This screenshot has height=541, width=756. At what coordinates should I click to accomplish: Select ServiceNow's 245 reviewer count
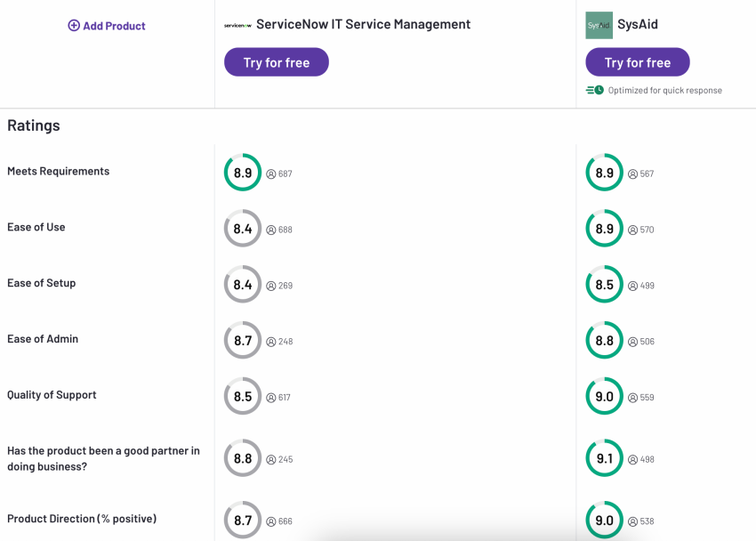(x=286, y=459)
